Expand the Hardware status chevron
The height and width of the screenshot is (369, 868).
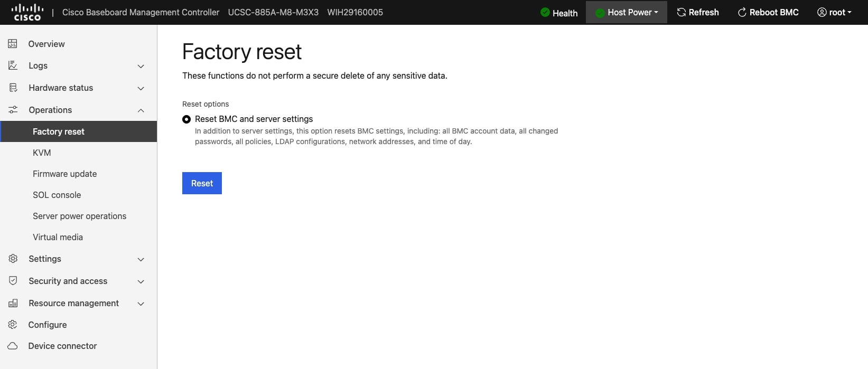[x=141, y=88]
